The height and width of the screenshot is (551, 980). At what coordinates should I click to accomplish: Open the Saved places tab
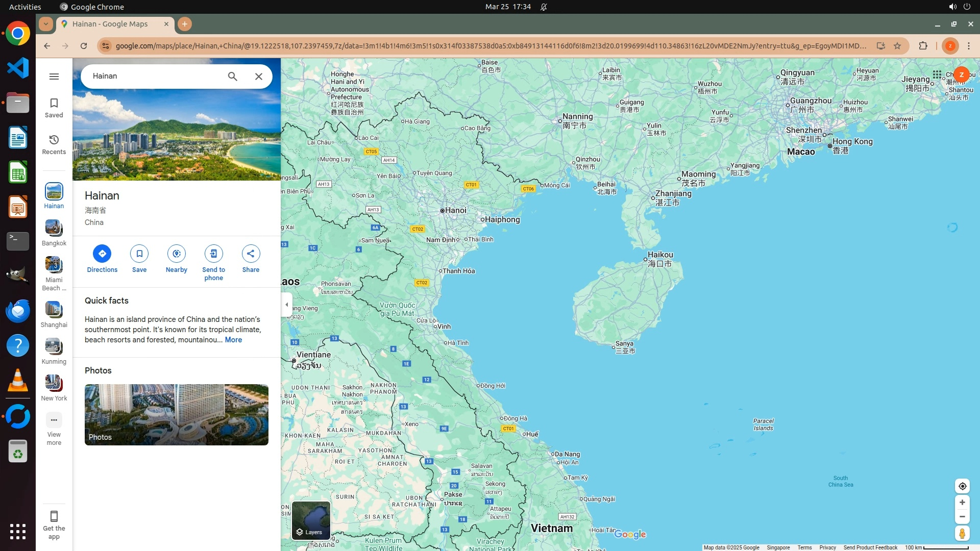pos(54,108)
